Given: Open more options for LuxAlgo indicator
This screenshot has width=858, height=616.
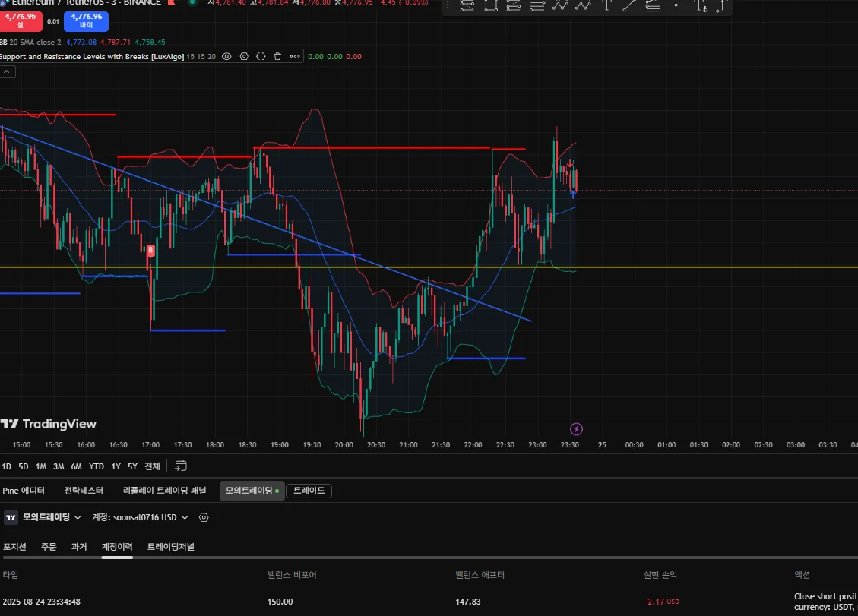Looking at the screenshot, I should click(x=294, y=56).
